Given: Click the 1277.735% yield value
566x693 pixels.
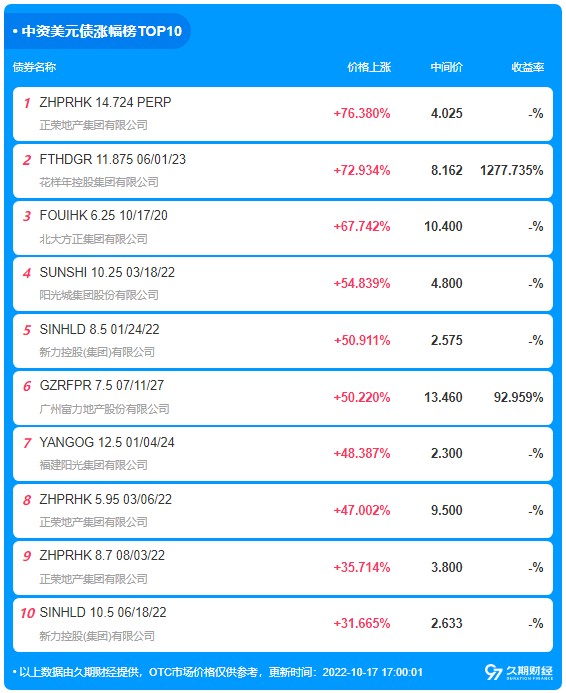Looking at the screenshot, I should point(512,170).
